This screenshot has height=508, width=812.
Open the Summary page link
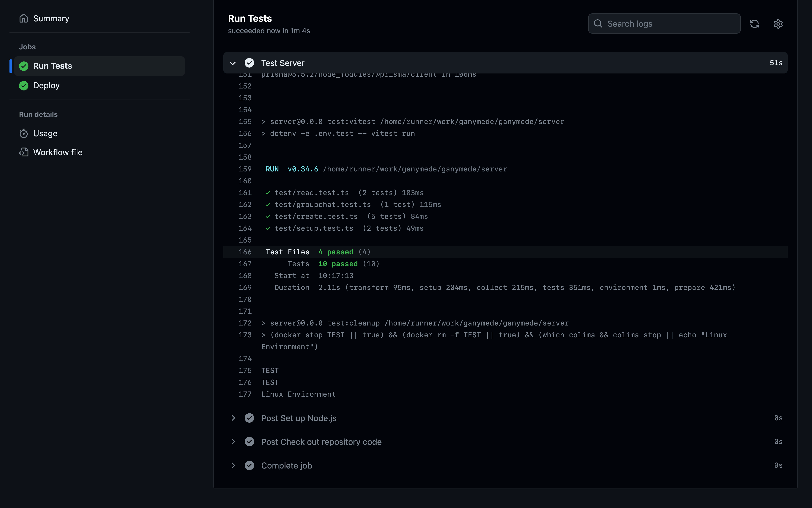(x=51, y=19)
